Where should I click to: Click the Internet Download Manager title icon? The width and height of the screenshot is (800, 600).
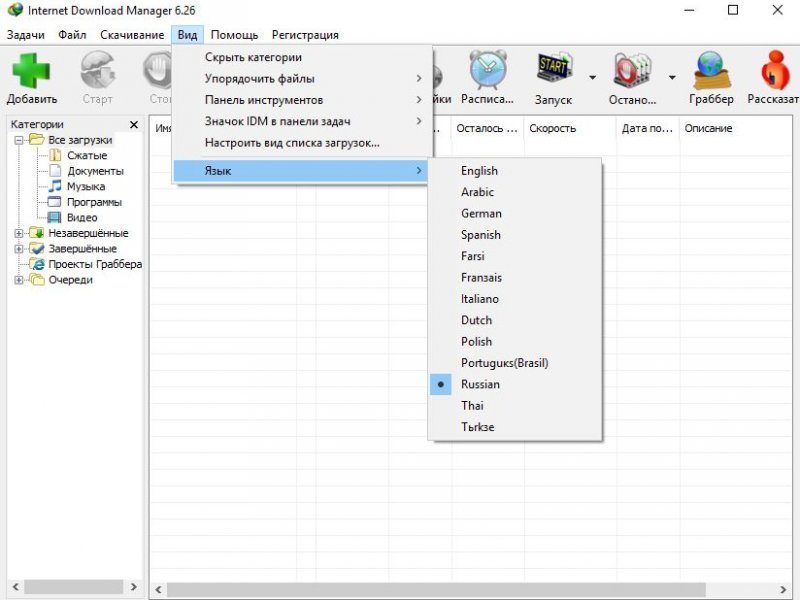[x=15, y=10]
